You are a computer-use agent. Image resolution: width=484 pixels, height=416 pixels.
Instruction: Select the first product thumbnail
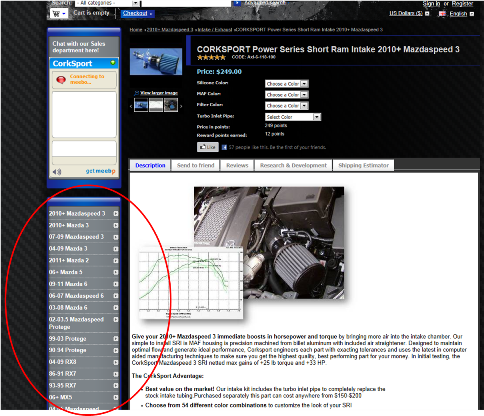click(x=141, y=105)
